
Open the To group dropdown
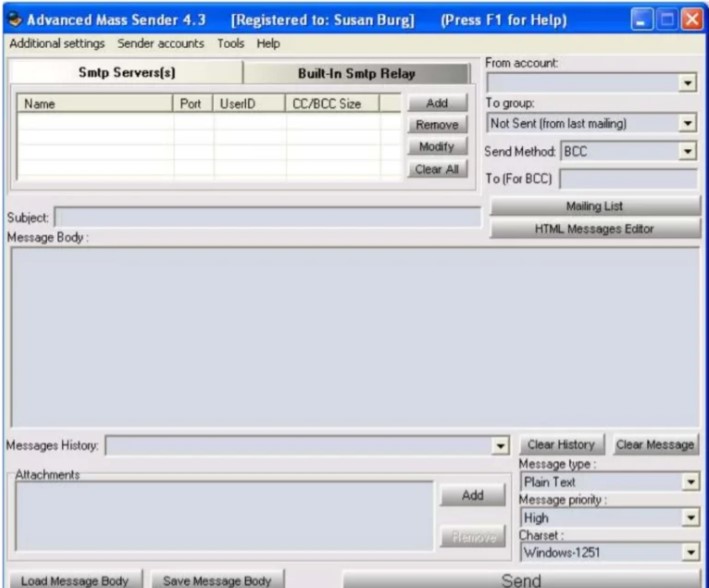(687, 124)
